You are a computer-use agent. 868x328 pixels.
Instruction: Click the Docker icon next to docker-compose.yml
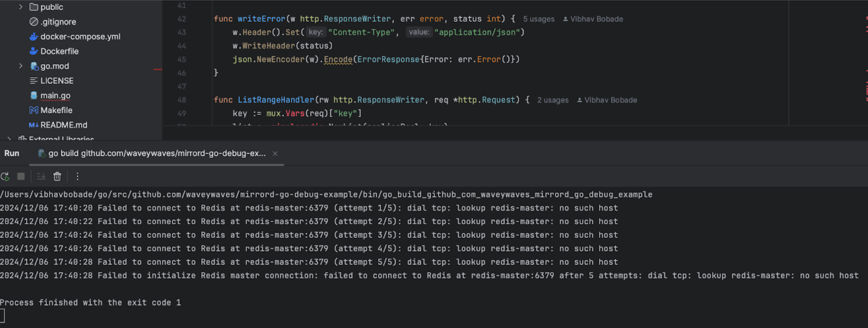click(x=33, y=37)
